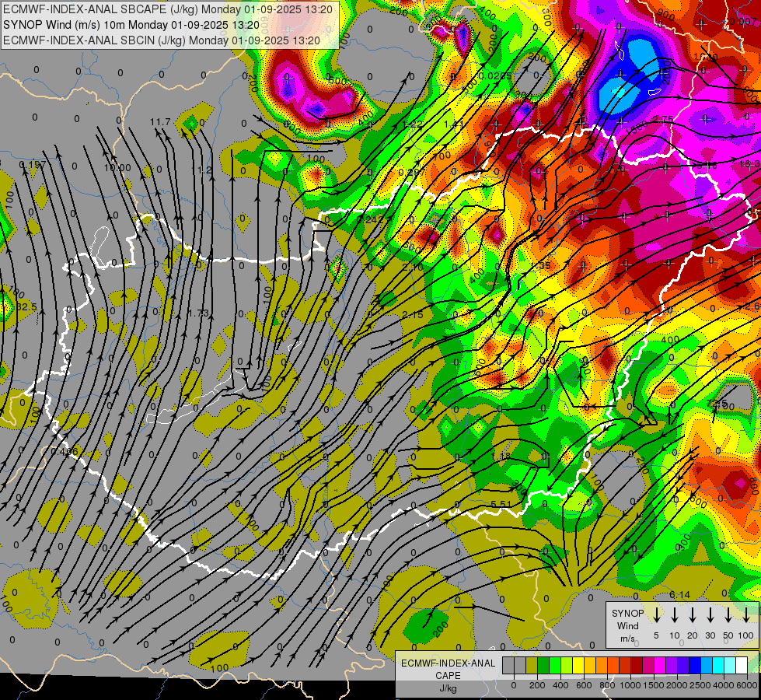Pick the olive swatch in CAPE color scale
The width and height of the screenshot is (761, 700).
tap(532, 665)
